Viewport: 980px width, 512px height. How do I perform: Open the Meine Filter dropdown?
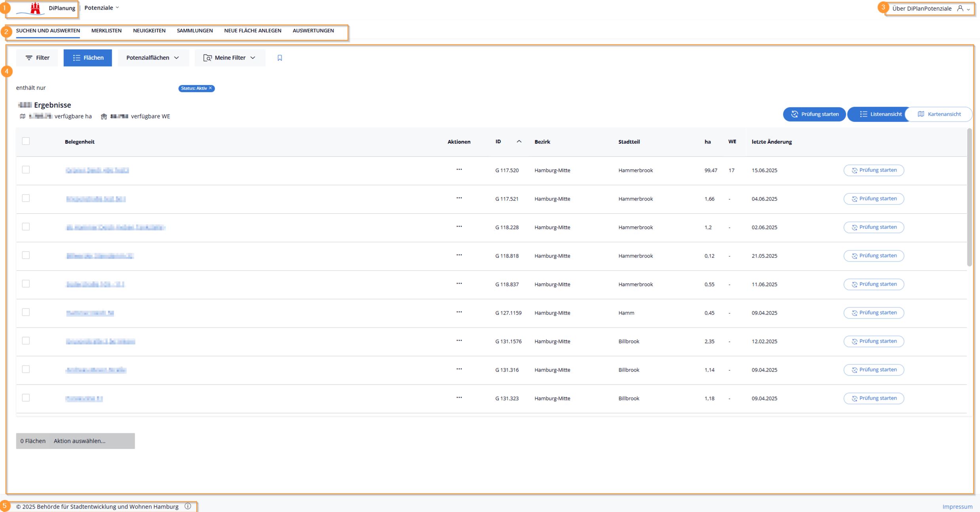click(x=229, y=58)
